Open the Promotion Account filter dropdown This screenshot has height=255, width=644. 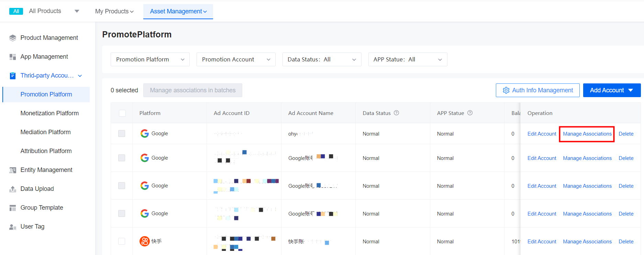(x=236, y=59)
